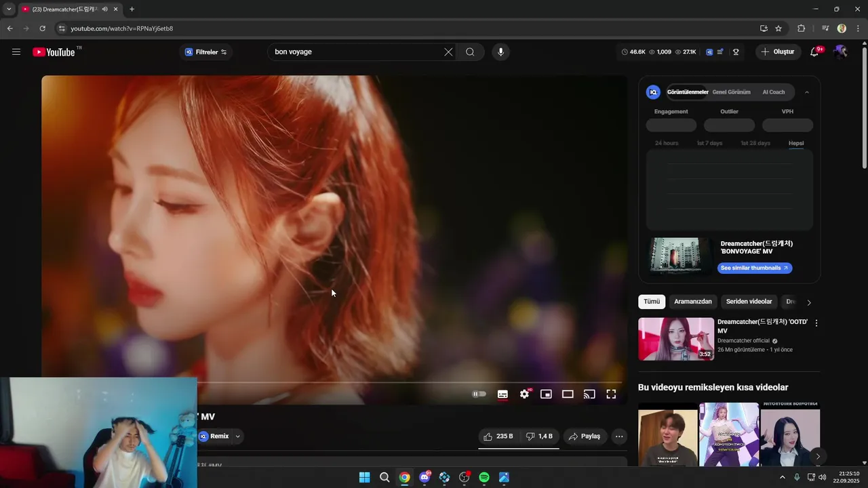Expand the Remix dropdown arrow

(x=237, y=436)
